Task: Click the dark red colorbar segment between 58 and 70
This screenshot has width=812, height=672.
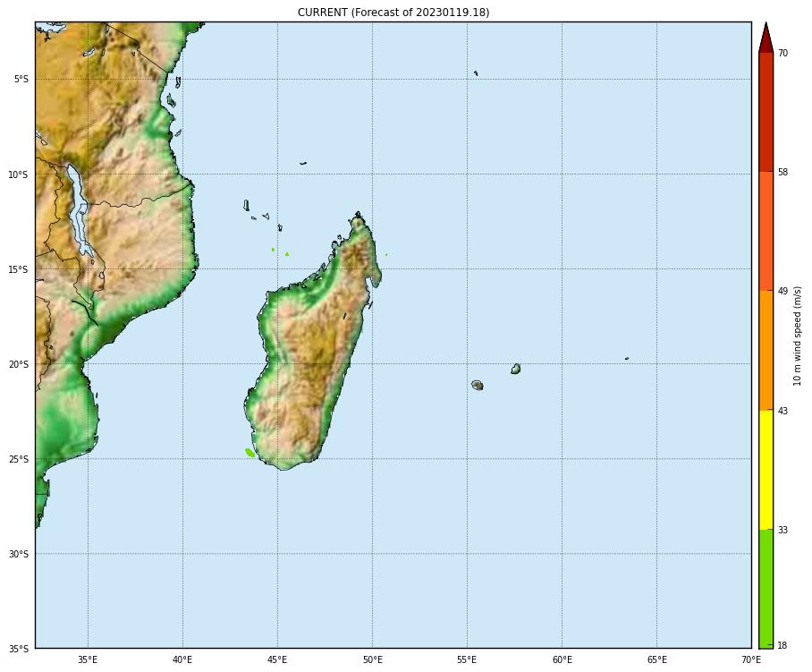Action: (x=765, y=112)
